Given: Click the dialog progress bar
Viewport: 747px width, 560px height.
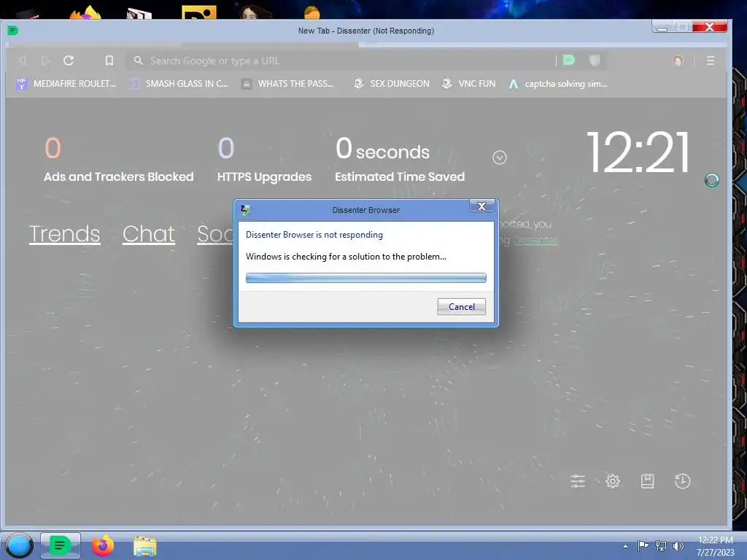Looking at the screenshot, I should pos(366,278).
